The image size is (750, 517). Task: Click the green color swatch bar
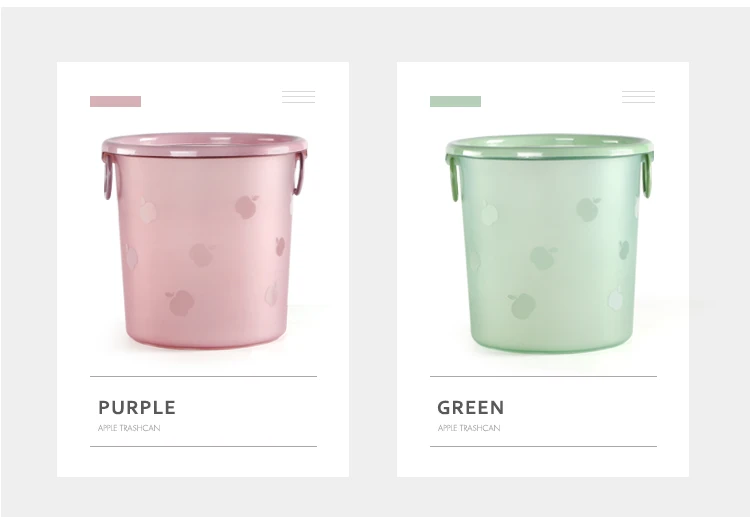coord(455,101)
